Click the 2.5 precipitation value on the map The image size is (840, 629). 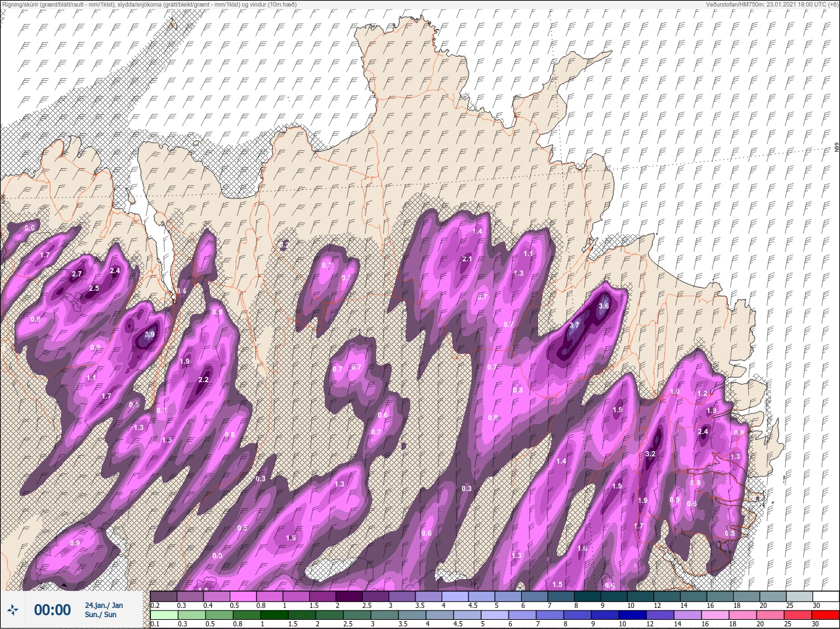(x=93, y=288)
